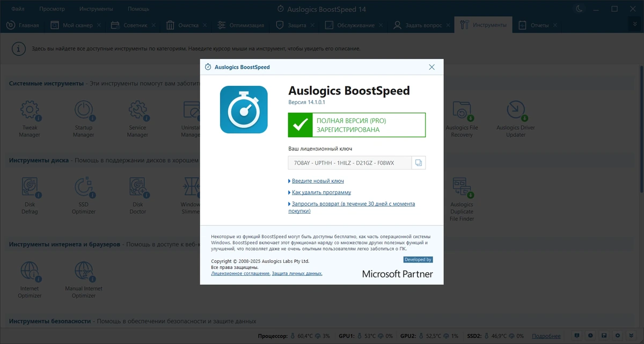Expand the tab overflow chevron

coord(635,25)
